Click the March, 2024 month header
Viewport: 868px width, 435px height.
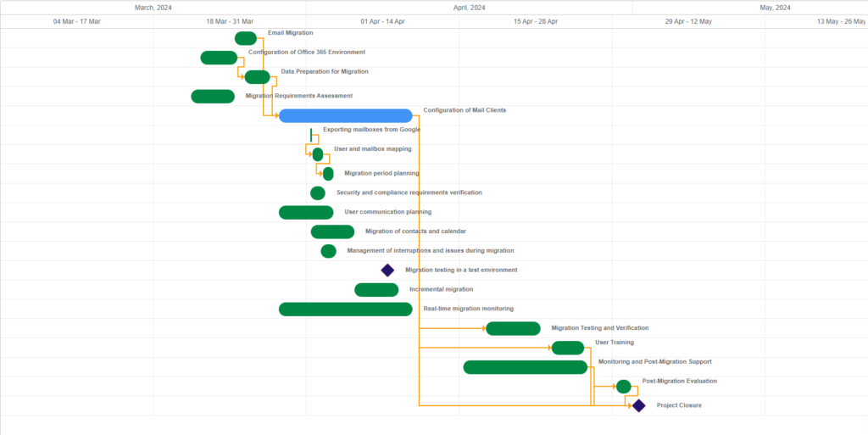tap(153, 8)
